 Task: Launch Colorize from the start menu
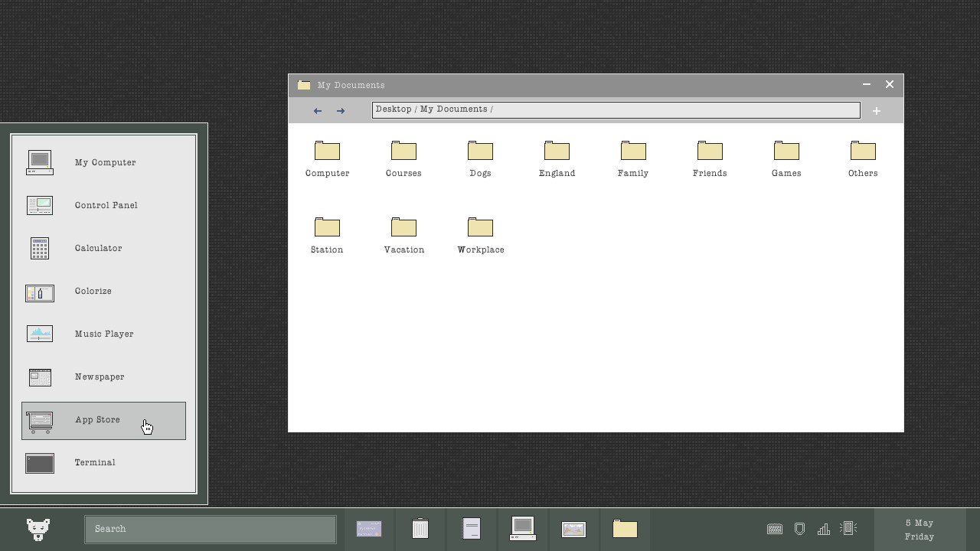tap(93, 292)
